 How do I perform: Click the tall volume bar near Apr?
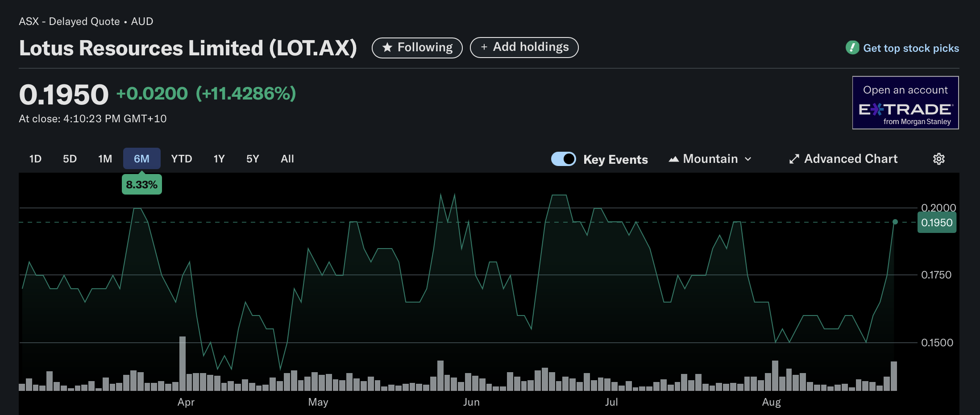(182, 363)
